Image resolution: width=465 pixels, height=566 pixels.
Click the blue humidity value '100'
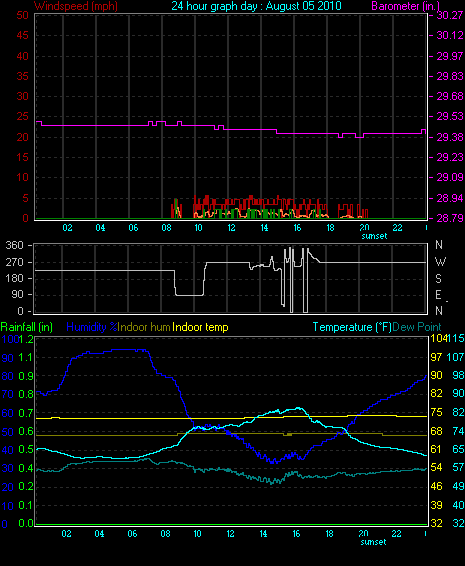click(x=10, y=339)
